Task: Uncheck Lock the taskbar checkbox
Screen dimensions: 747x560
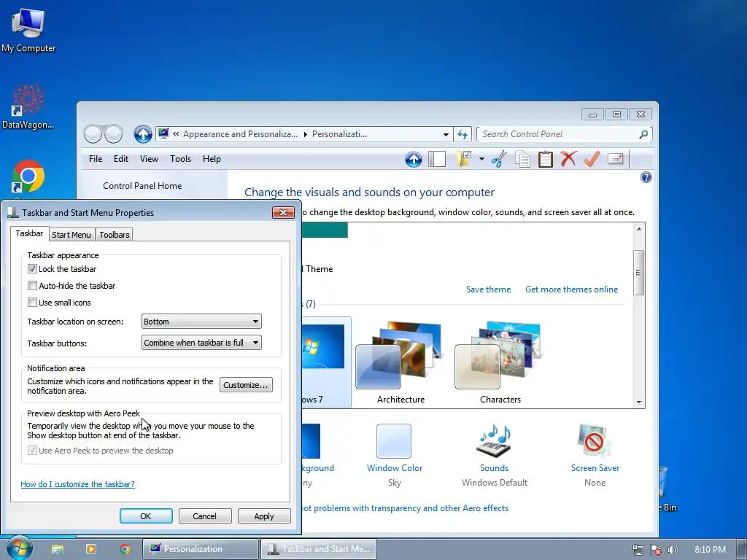Action: coord(32,269)
